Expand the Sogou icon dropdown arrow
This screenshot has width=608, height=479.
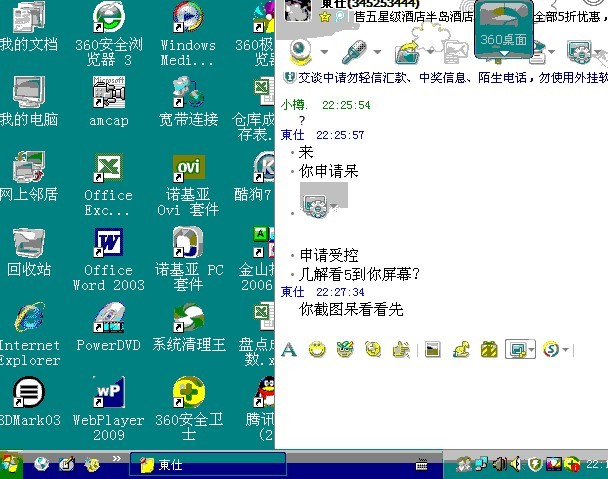tap(566, 350)
